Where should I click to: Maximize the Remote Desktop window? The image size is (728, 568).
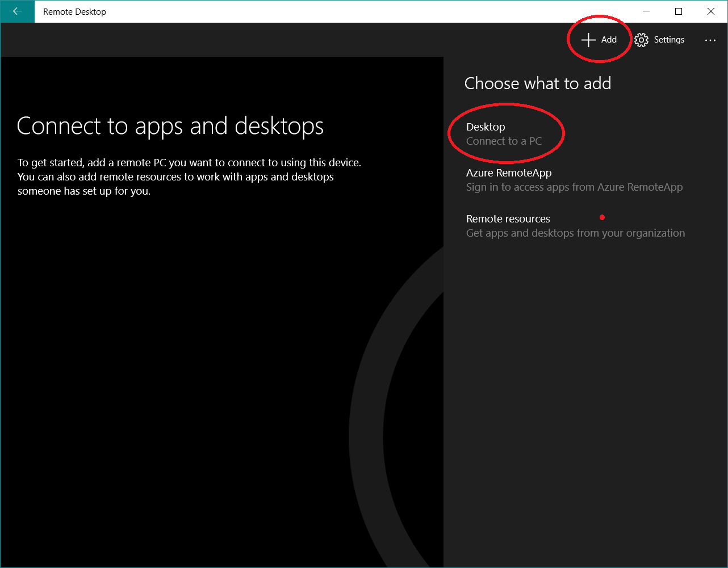click(679, 11)
